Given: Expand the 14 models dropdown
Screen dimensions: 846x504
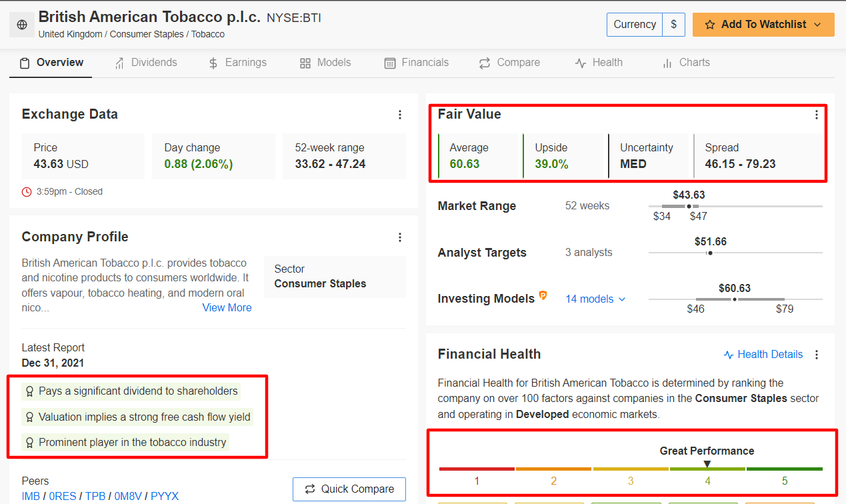Looking at the screenshot, I should [596, 299].
